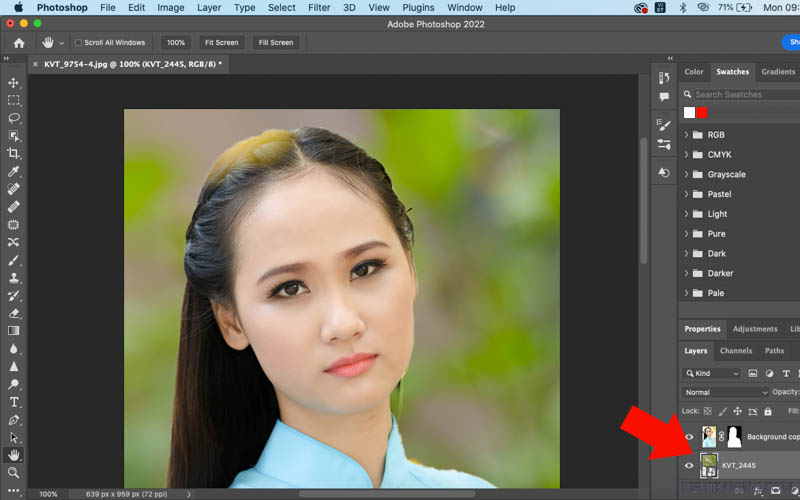Switch to the Paths tab
Image resolution: width=800 pixels, height=500 pixels.
pyautogui.click(x=774, y=351)
